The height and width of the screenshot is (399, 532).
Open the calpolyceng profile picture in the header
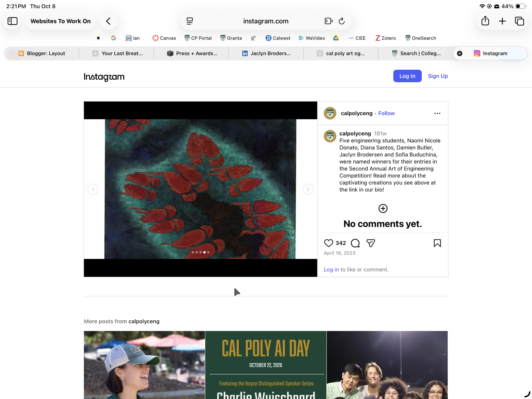(330, 113)
